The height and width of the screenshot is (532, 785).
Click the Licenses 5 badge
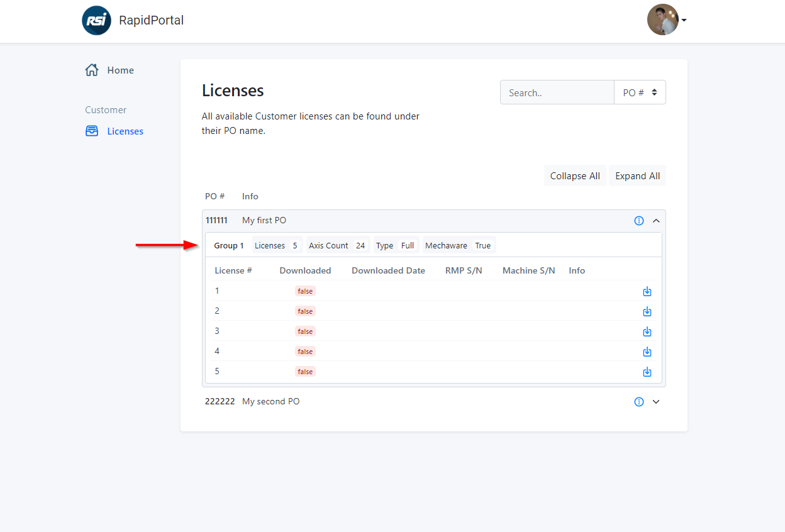coord(276,245)
